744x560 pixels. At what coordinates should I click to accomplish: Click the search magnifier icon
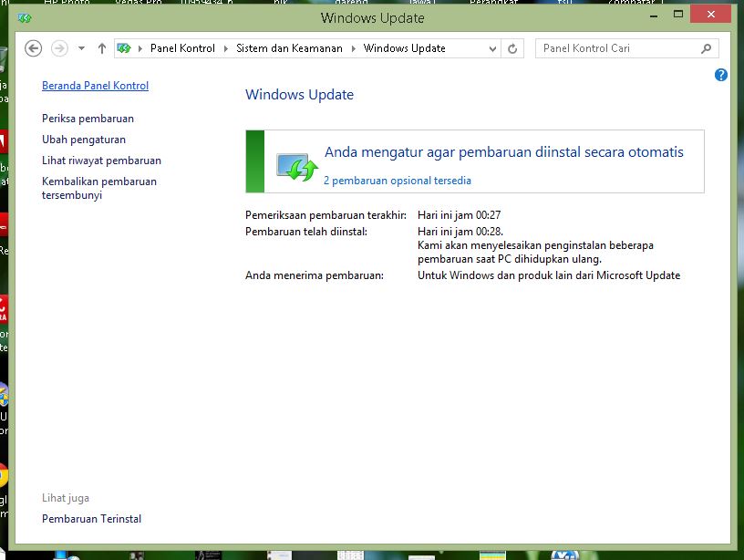coord(706,48)
